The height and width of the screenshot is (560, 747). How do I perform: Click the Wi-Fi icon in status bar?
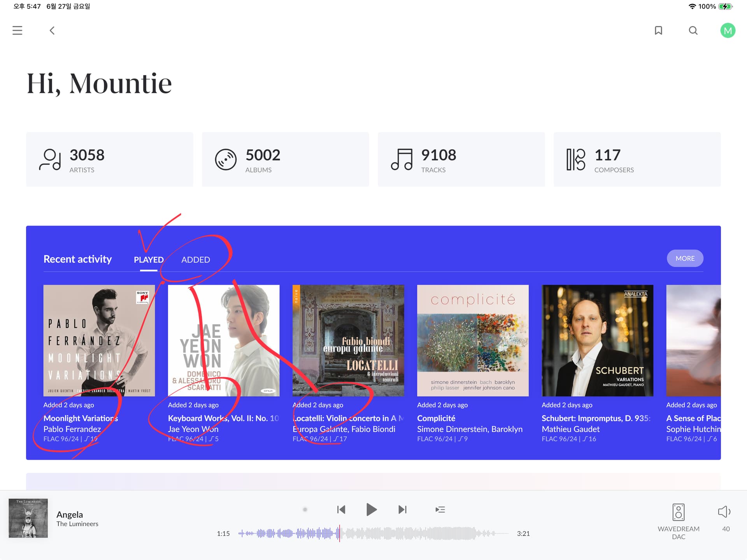692,6
